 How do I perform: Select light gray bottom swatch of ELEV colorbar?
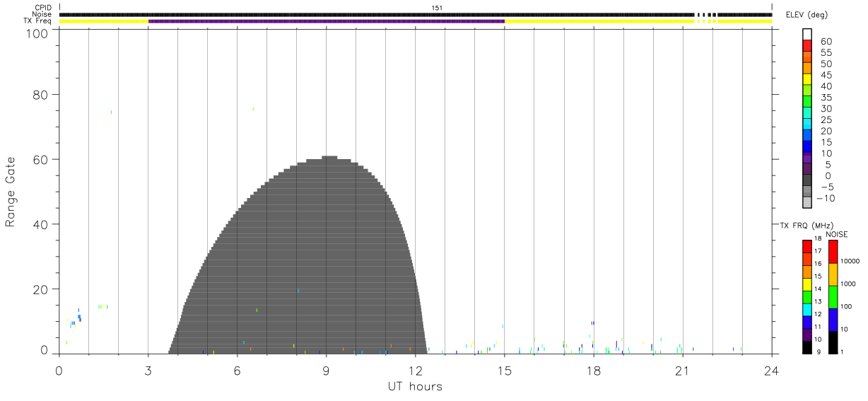point(807,203)
